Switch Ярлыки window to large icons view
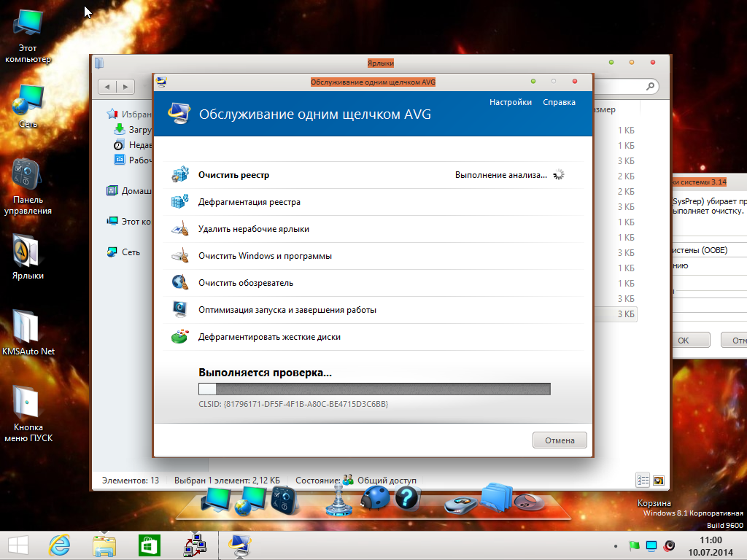Image resolution: width=747 pixels, height=560 pixels. [x=659, y=481]
